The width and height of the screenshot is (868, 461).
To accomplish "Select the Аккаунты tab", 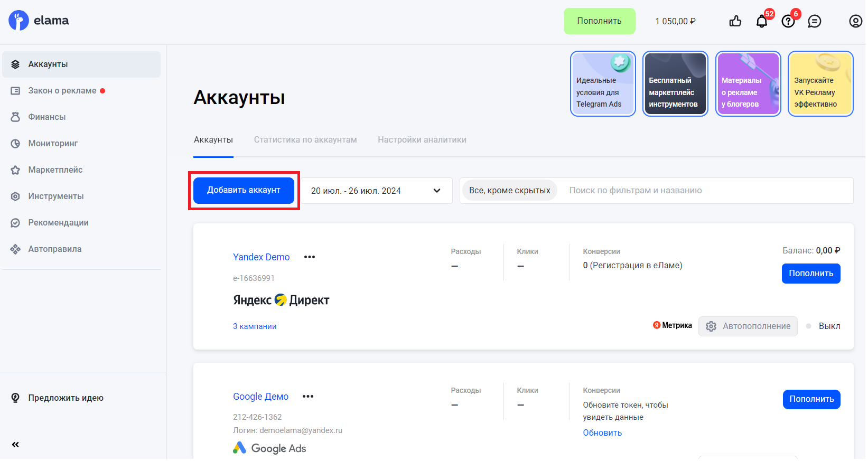I will point(213,140).
